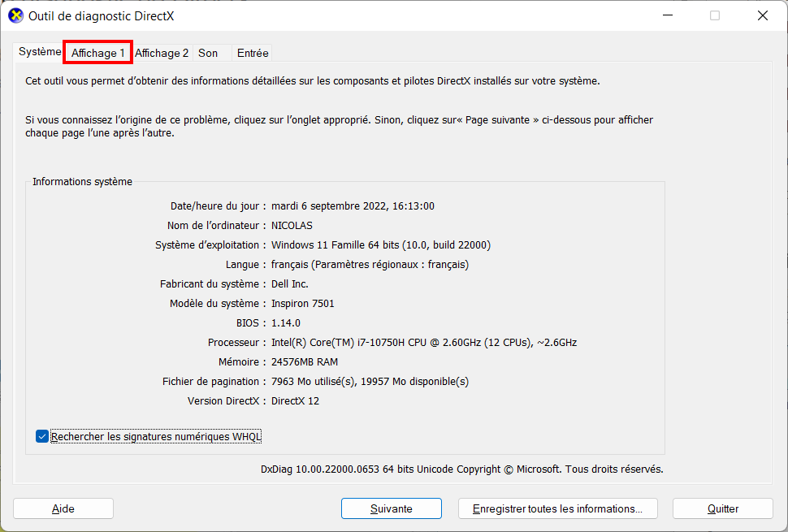Close the DirectX diagnostic window
Viewport: 788px width, 532px height.
pyautogui.click(x=762, y=15)
